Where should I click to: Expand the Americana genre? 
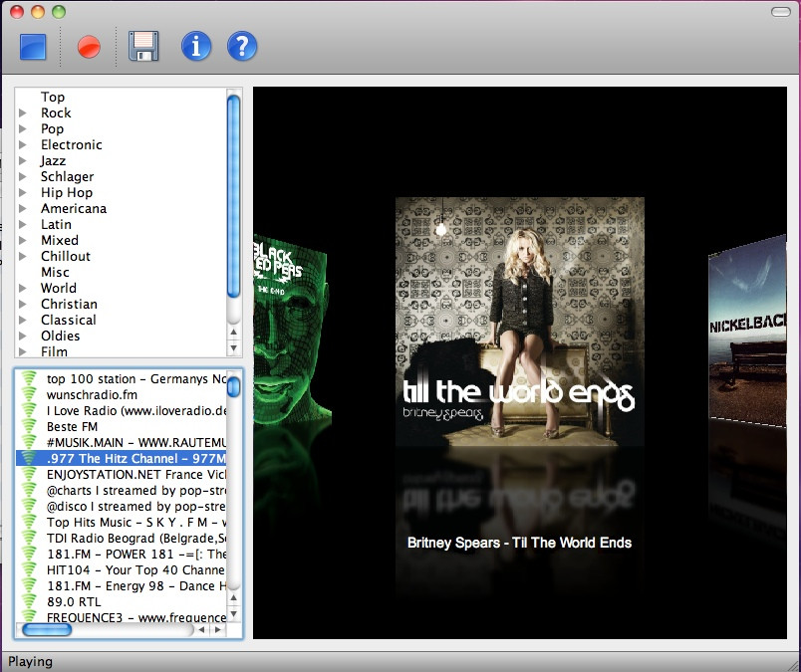point(23,208)
